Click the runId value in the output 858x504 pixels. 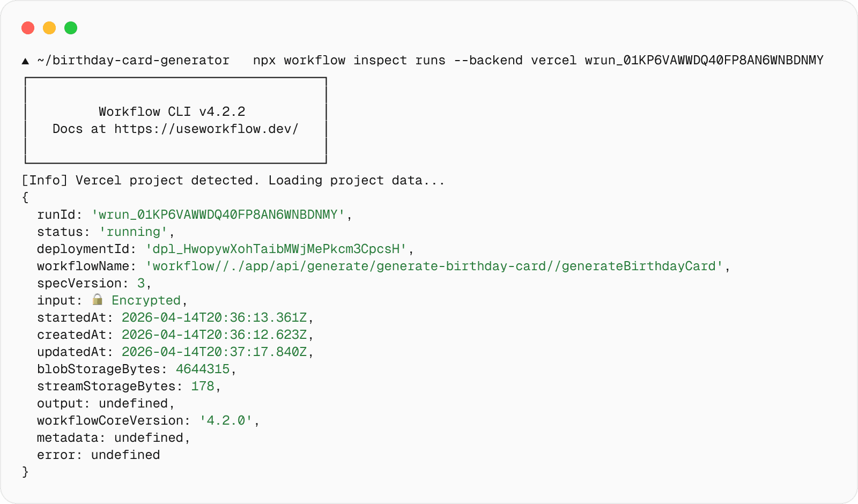coord(218,214)
